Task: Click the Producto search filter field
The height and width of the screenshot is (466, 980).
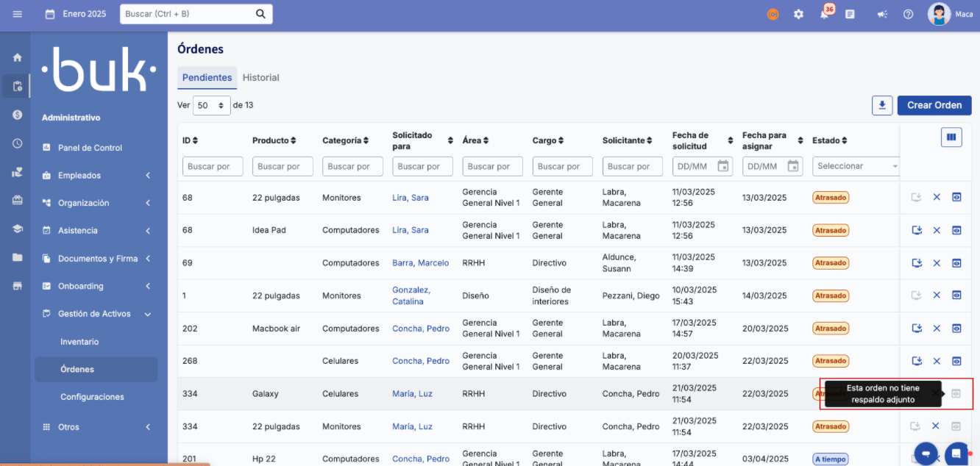Action: click(x=283, y=167)
